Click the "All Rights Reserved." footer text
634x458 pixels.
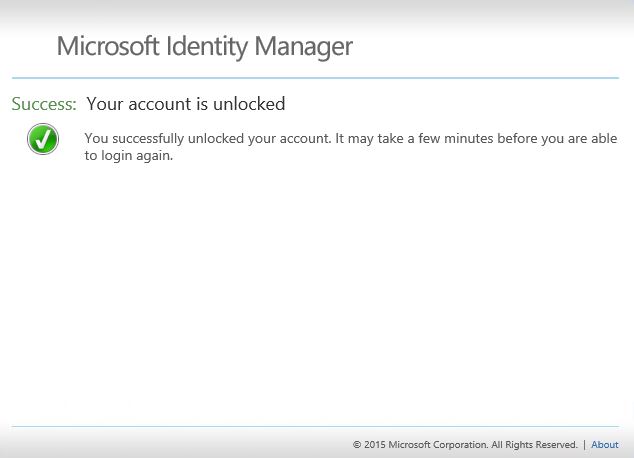pos(534,445)
